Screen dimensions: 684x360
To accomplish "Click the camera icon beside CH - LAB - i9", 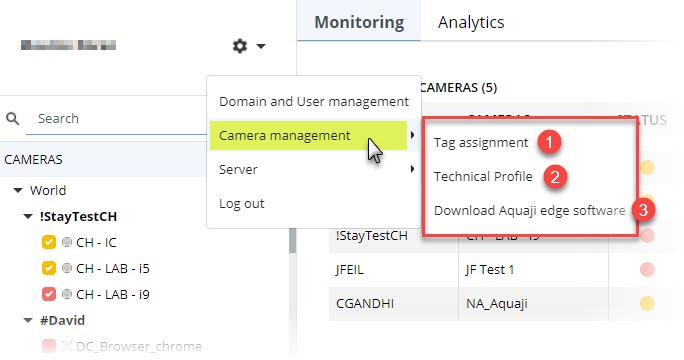I will tap(67, 294).
